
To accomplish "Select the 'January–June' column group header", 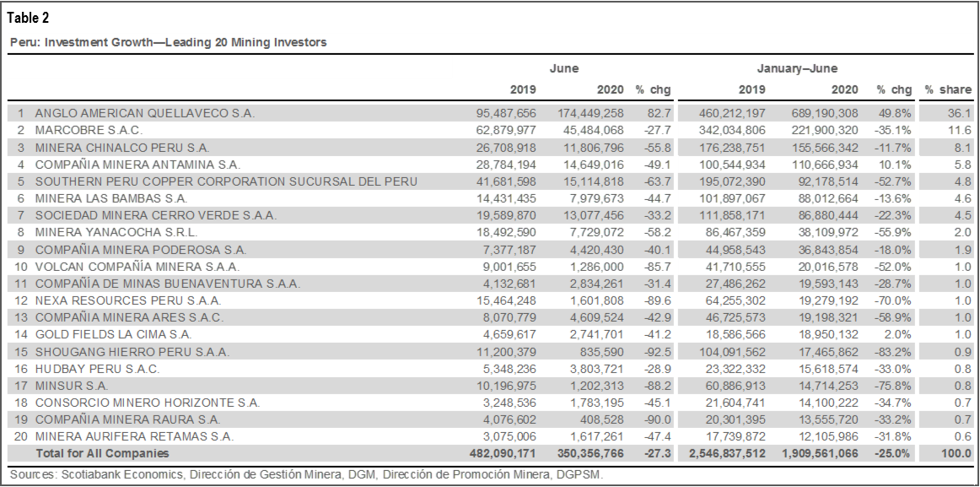I will pyautogui.click(x=796, y=68).
